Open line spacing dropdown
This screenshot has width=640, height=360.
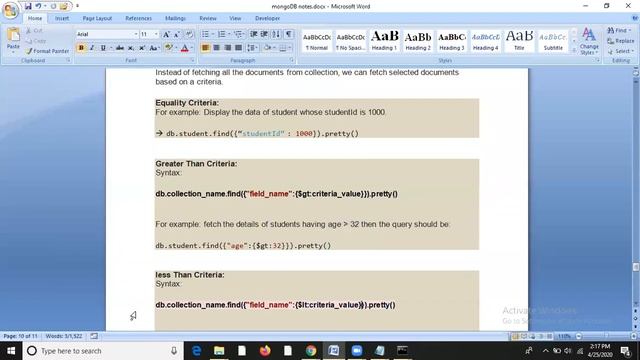point(252,48)
